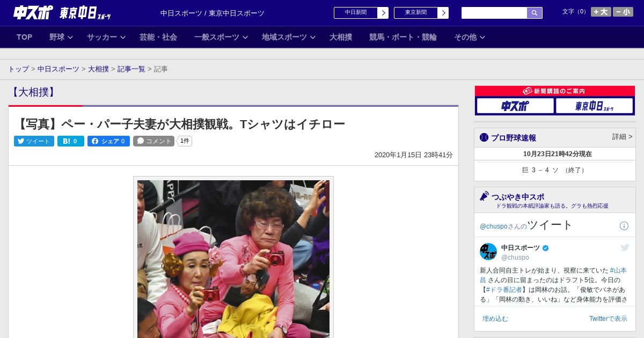Open the Pe-Pako sumo photo
This screenshot has width=644, height=338.
tap(233, 259)
